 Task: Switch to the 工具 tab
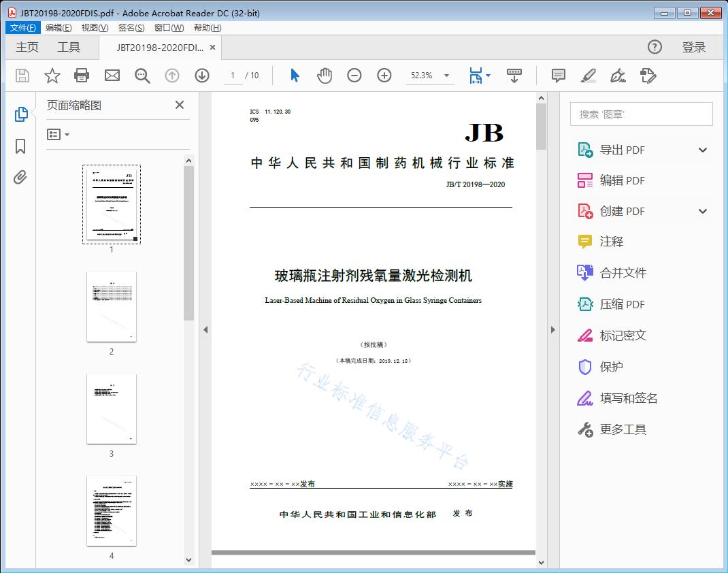click(69, 47)
